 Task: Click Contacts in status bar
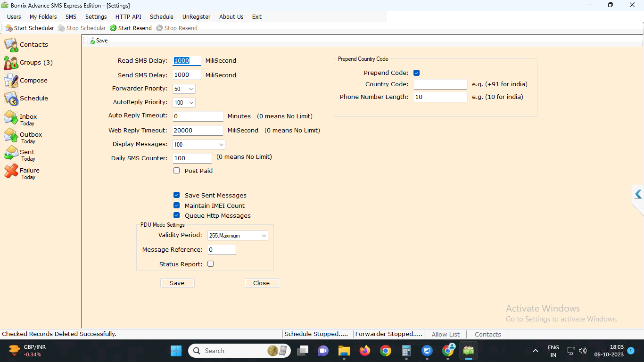[488, 334]
